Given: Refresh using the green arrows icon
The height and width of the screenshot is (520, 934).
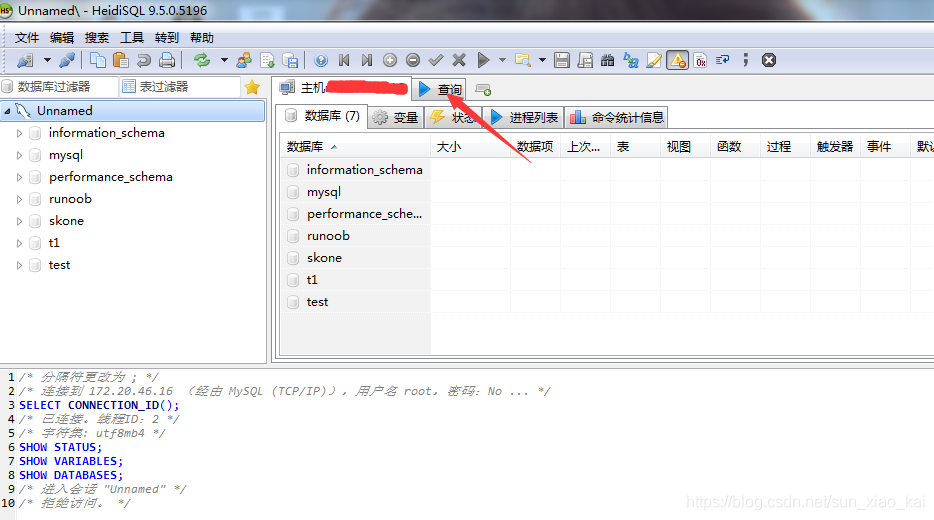Looking at the screenshot, I should [x=203, y=60].
